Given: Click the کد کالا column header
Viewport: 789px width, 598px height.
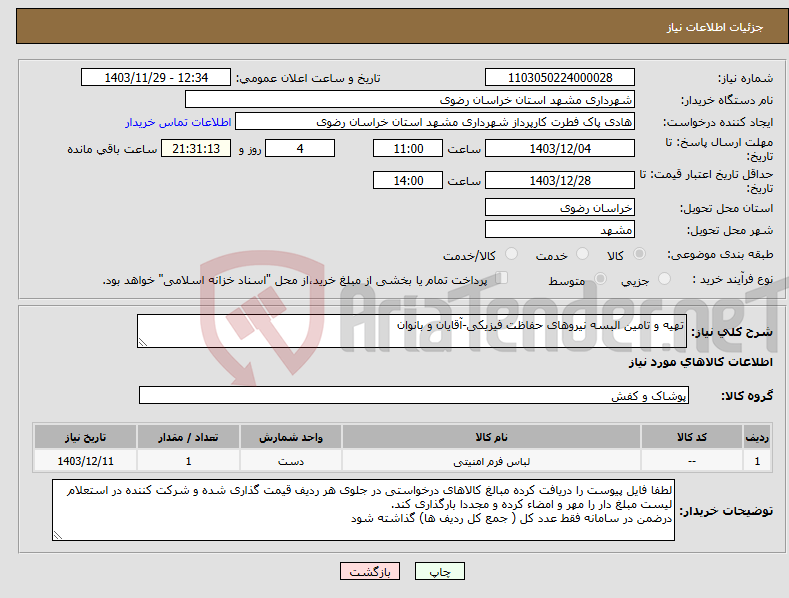Looking at the screenshot, I should (692, 437).
